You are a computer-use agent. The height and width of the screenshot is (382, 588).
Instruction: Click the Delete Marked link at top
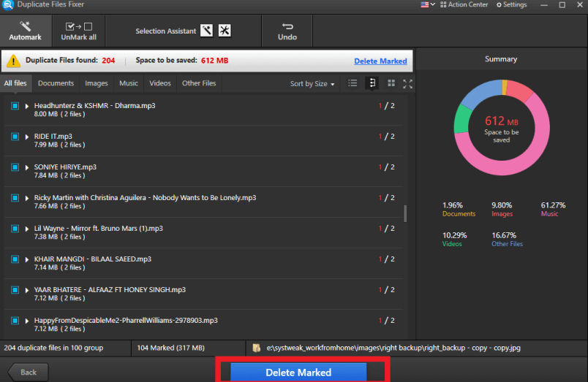point(380,61)
